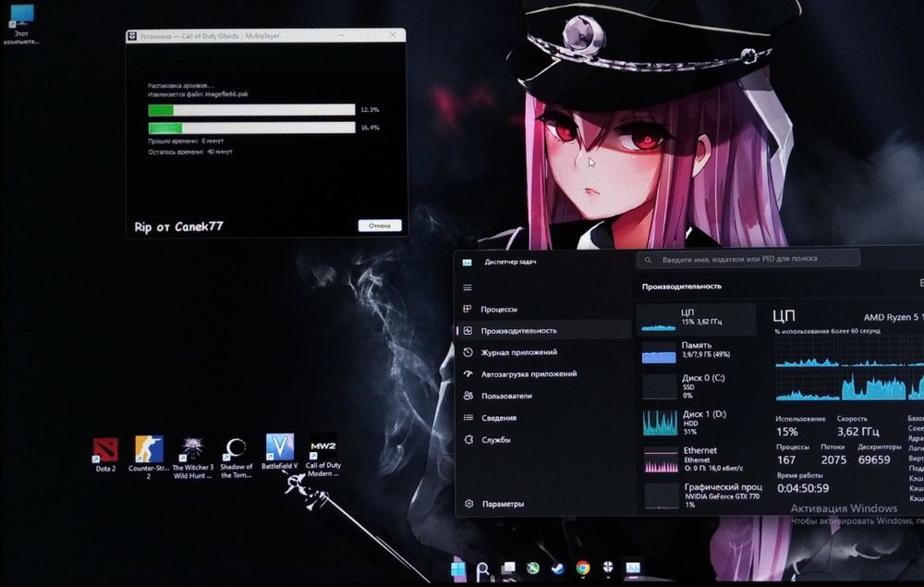Click the handles value '69659'
This screenshot has width=924, height=587.
coord(874,459)
